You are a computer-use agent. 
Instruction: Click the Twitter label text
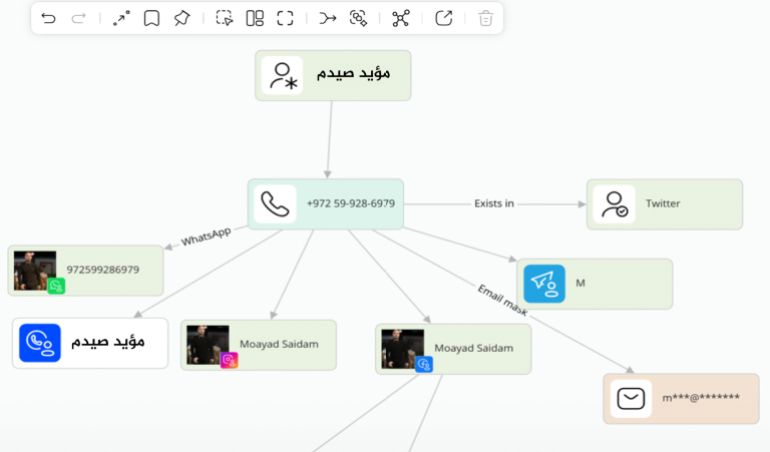point(663,203)
